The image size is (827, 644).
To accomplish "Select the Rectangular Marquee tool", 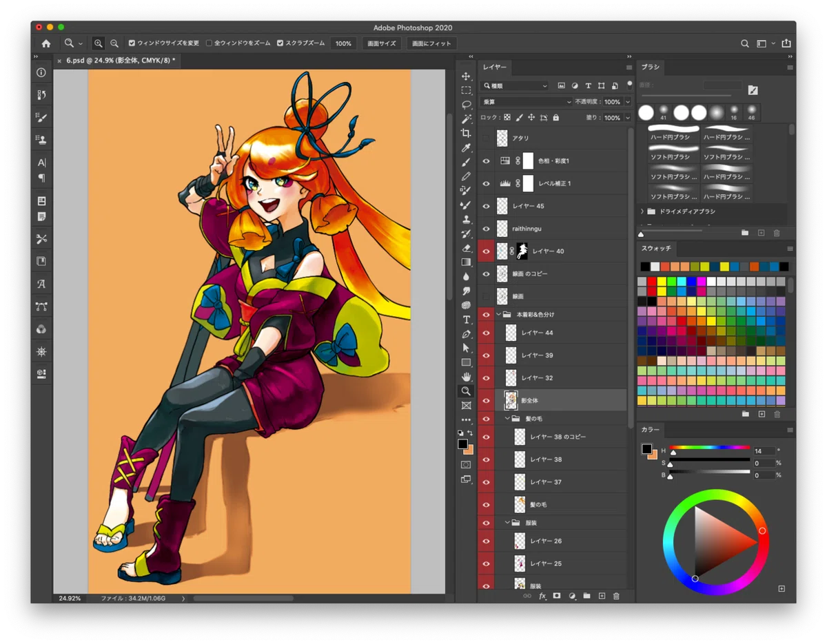I will pyautogui.click(x=467, y=91).
